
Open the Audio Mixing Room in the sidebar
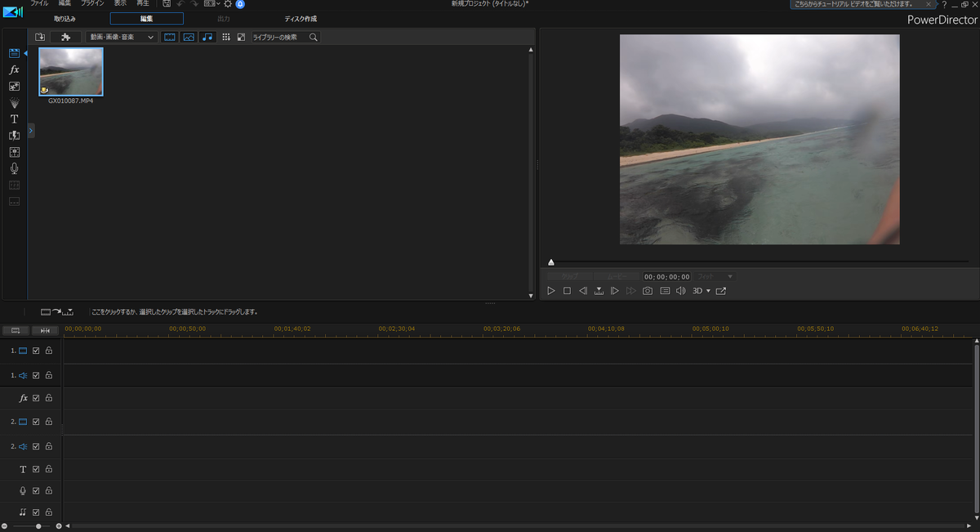14,152
